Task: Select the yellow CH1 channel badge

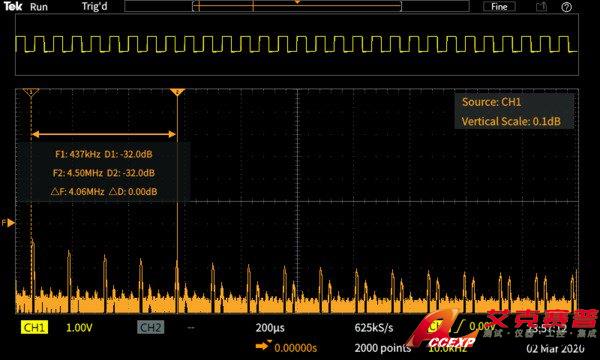Action: [34, 327]
